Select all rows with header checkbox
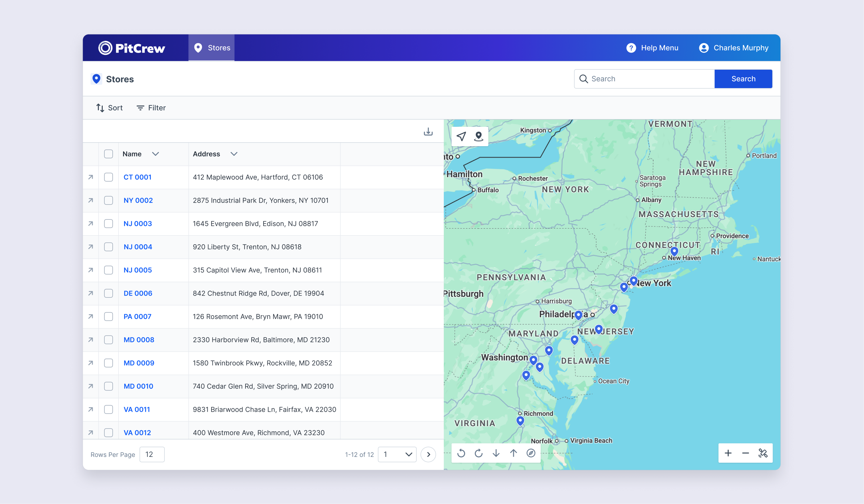864x504 pixels. pyautogui.click(x=108, y=154)
